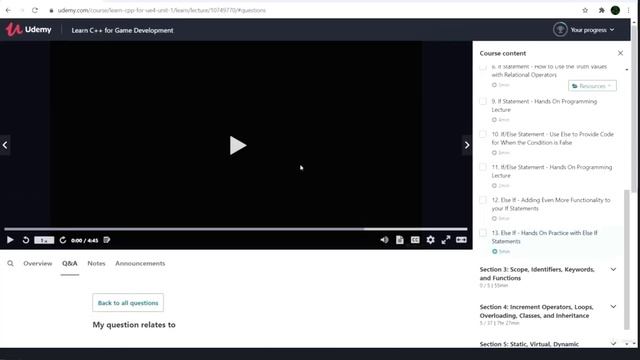Skip forward a few seconds
This screenshot has height=360, width=640.
pos(62,240)
